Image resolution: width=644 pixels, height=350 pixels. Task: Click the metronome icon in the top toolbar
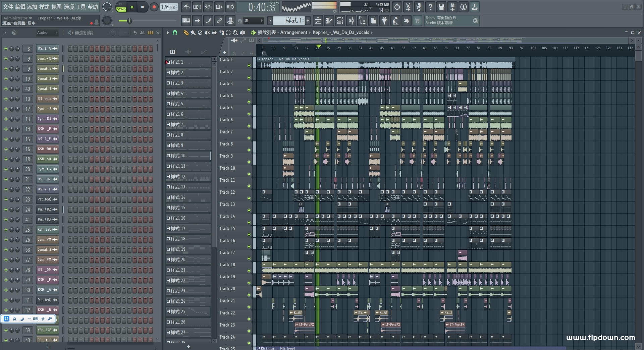click(186, 7)
